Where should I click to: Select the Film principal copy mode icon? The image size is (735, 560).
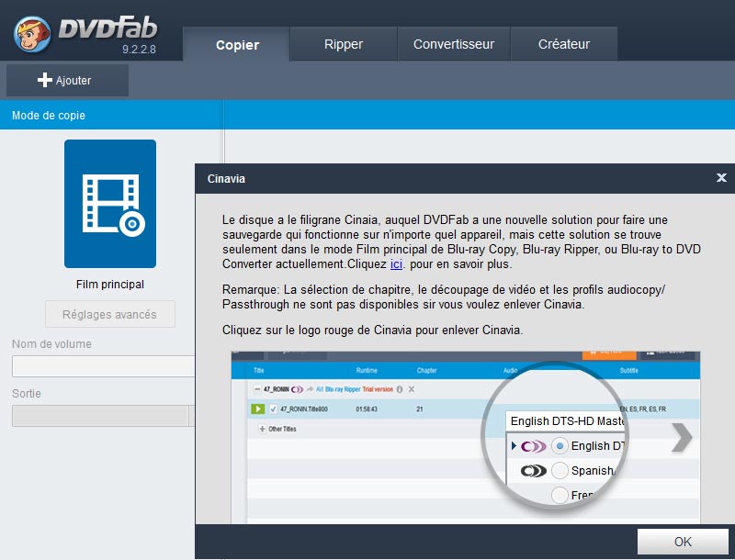tap(110, 204)
